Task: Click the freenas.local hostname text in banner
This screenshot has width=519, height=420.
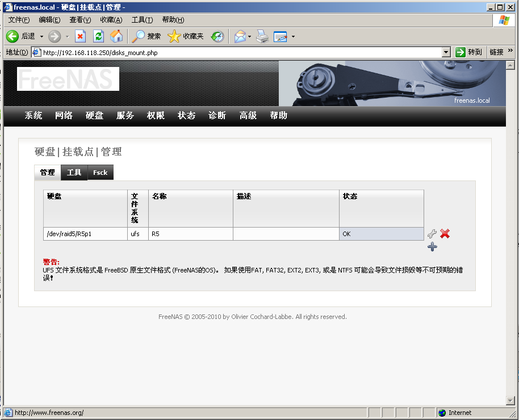Action: point(472,100)
